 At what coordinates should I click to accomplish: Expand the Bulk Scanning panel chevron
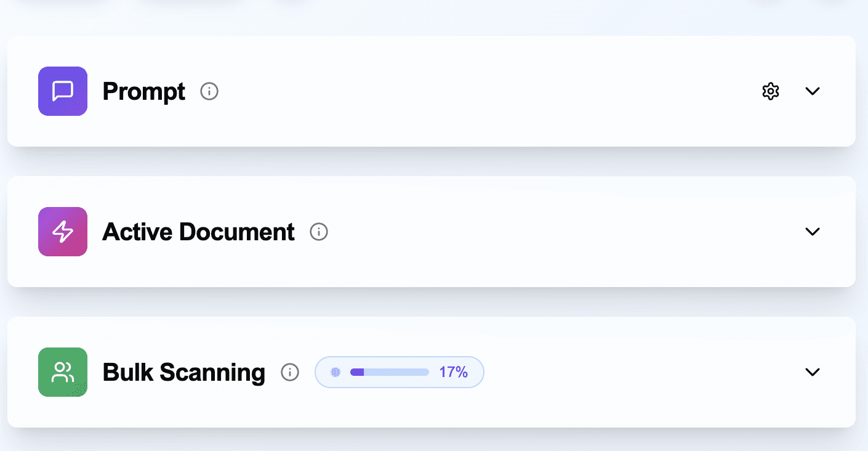coord(813,372)
